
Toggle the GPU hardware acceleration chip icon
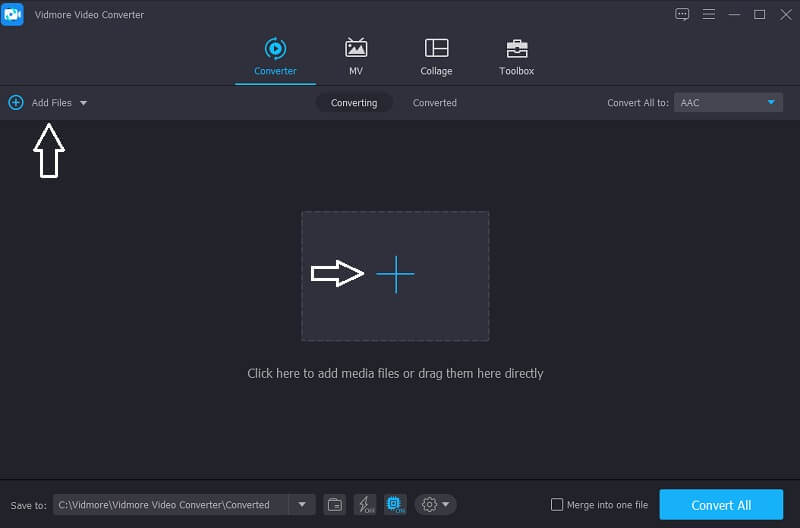coord(395,505)
